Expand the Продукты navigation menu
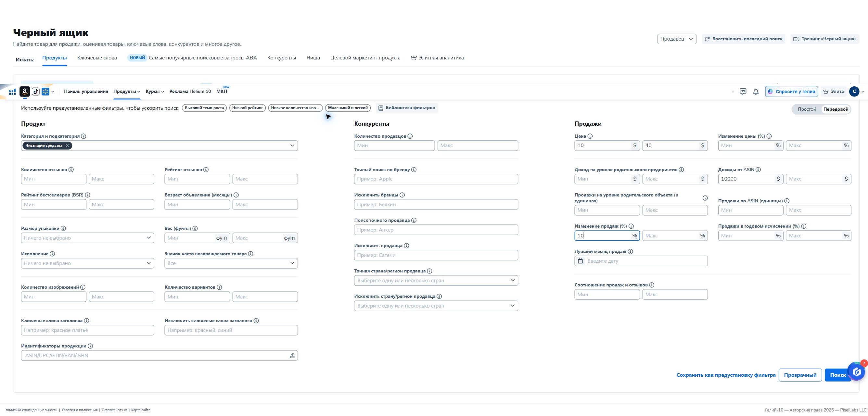 [x=127, y=91]
